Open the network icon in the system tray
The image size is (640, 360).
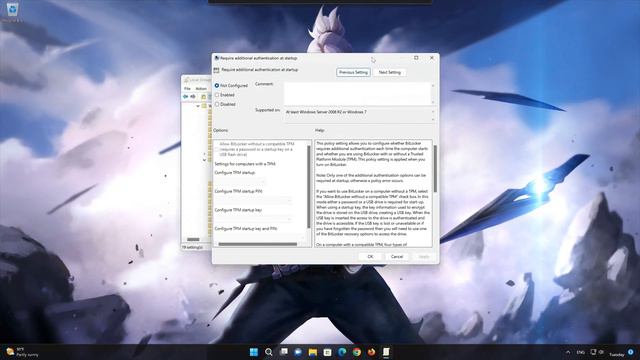(593, 352)
